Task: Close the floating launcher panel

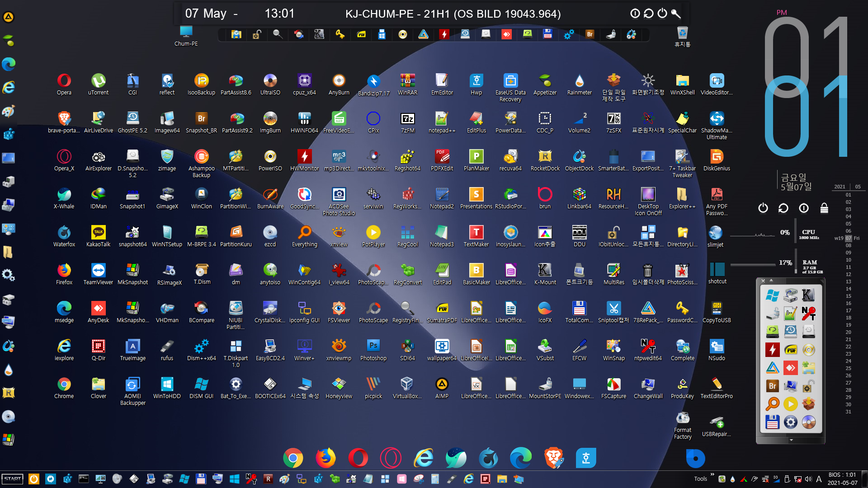Action: (x=763, y=281)
